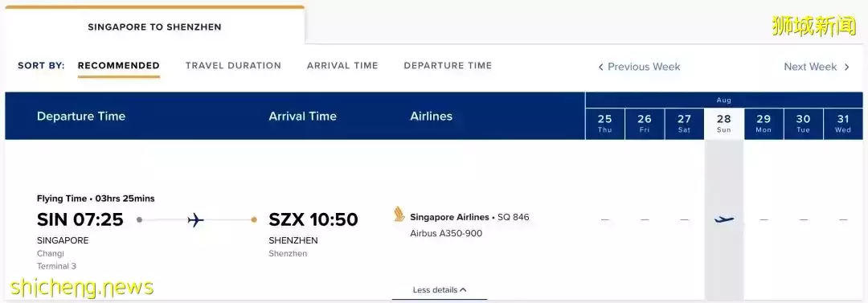This screenshot has width=868, height=303.
Task: Open the Singapore to Shenzhen tab
Action: (x=154, y=27)
